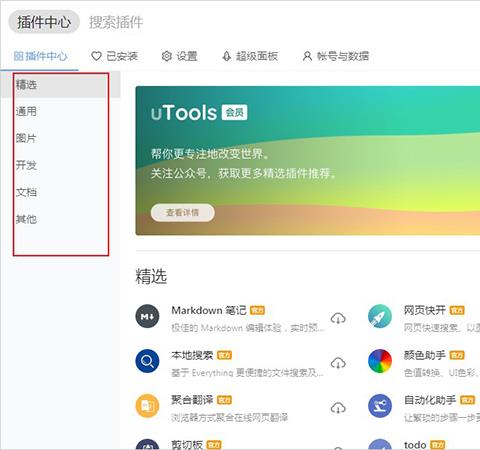Click the 聚合翻译 plugin icon
This screenshot has height=450, width=480.
tap(147, 406)
